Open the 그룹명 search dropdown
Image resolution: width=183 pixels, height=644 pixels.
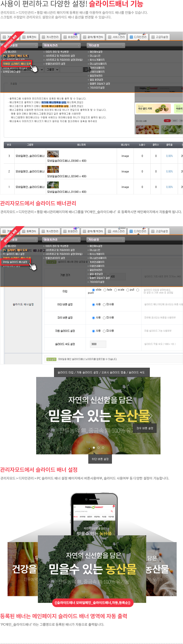click(x=52, y=69)
